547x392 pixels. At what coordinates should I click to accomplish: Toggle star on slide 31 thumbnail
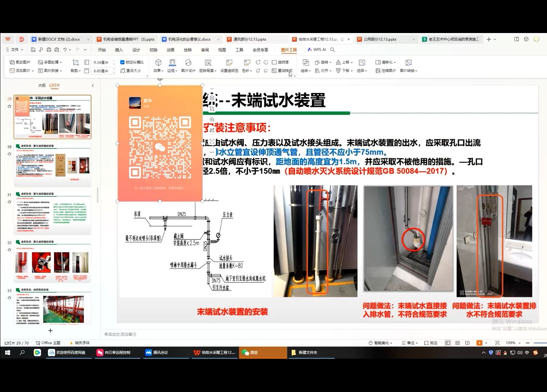pyautogui.click(x=9, y=202)
